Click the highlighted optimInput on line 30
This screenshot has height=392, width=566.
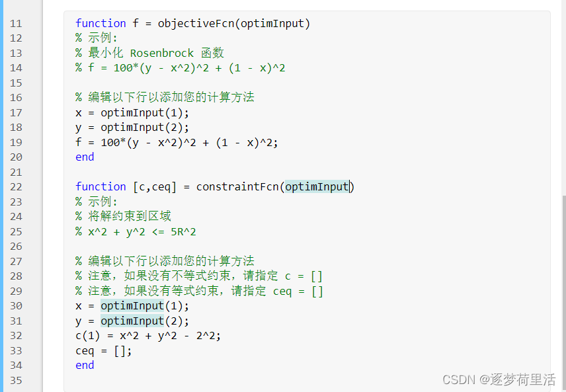tap(132, 306)
